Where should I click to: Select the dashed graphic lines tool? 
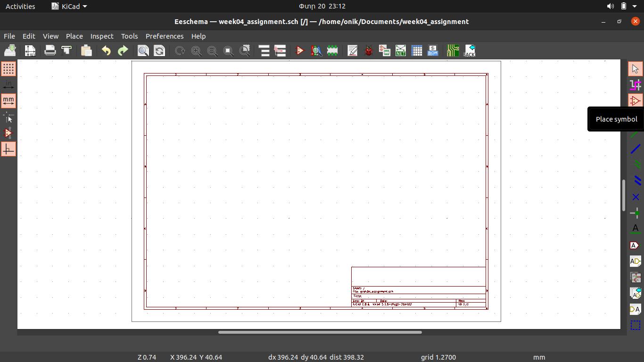(x=635, y=325)
